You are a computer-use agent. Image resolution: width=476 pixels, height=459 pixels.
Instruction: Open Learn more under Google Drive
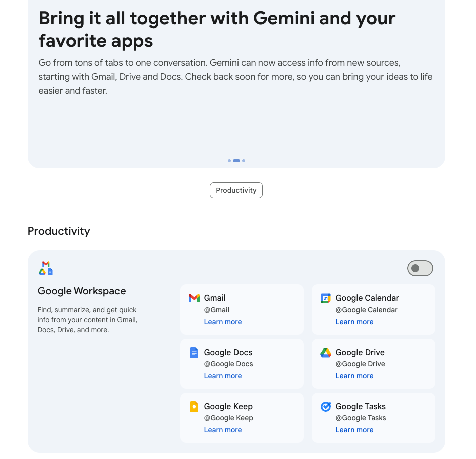pos(354,376)
